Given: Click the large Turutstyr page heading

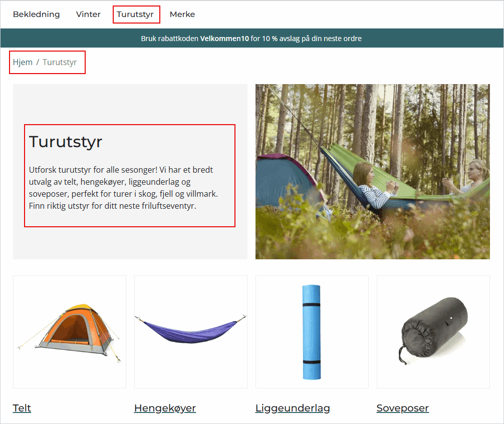Looking at the screenshot, I should click(66, 142).
